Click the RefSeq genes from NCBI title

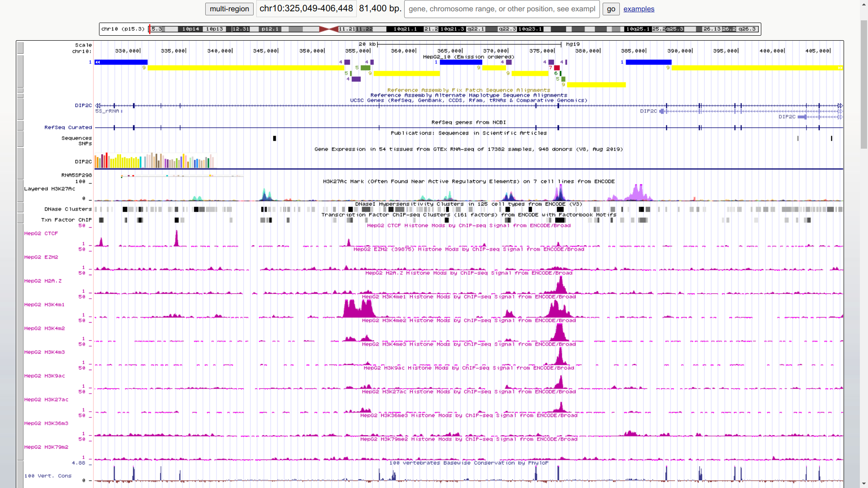(468, 122)
